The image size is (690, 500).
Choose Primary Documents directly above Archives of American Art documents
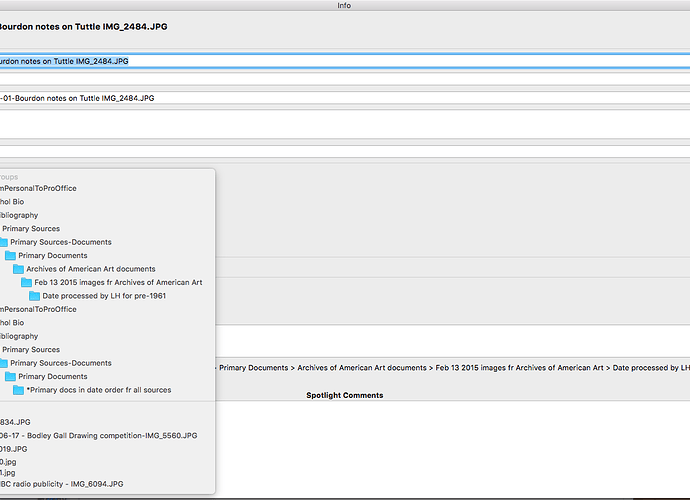[x=53, y=256]
